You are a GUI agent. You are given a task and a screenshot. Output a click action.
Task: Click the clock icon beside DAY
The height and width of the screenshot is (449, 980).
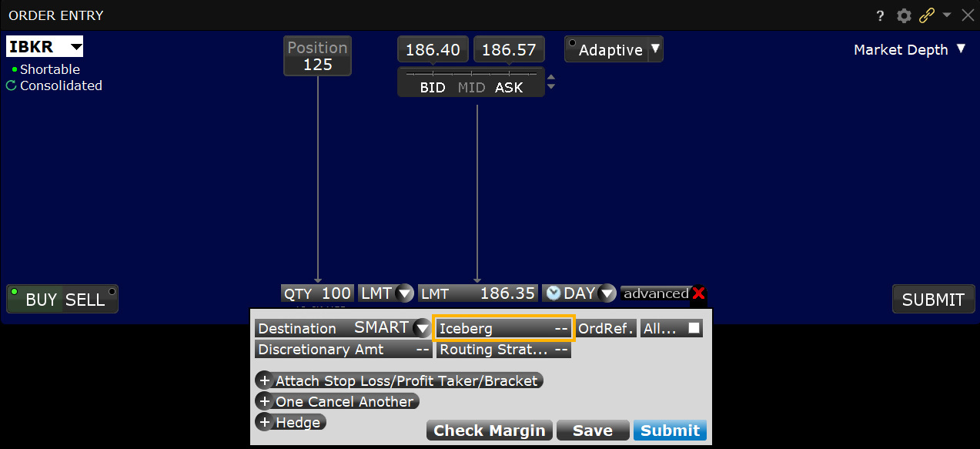pyautogui.click(x=553, y=293)
